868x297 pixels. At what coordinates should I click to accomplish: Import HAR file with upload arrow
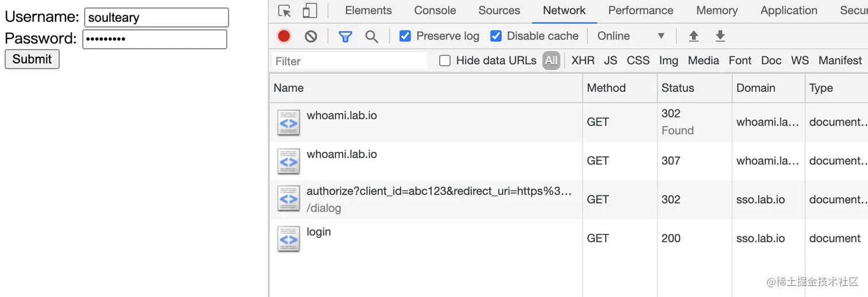click(x=693, y=36)
